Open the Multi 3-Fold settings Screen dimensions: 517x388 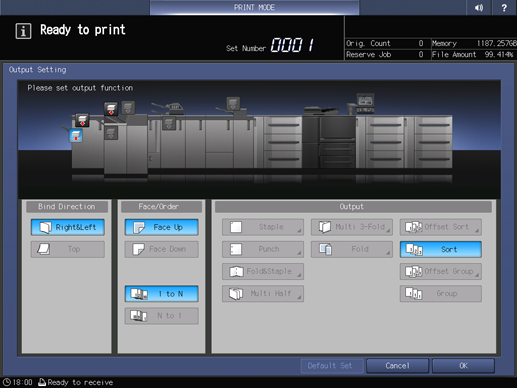tap(352, 227)
